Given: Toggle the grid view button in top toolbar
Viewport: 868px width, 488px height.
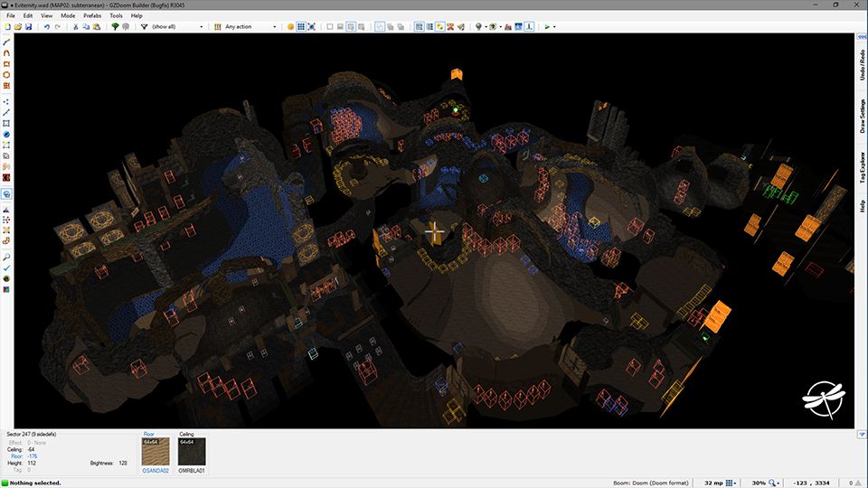Looking at the screenshot, I should pyautogui.click(x=301, y=27).
